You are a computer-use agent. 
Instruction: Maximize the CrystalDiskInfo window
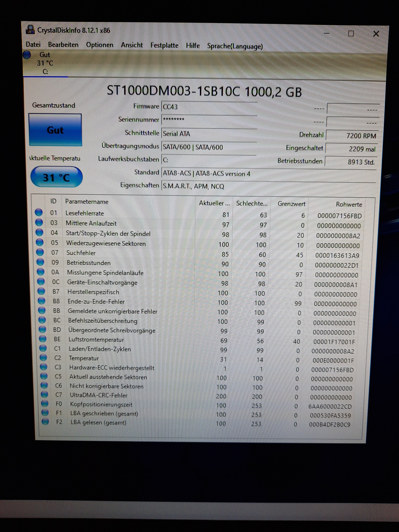pos(351,33)
